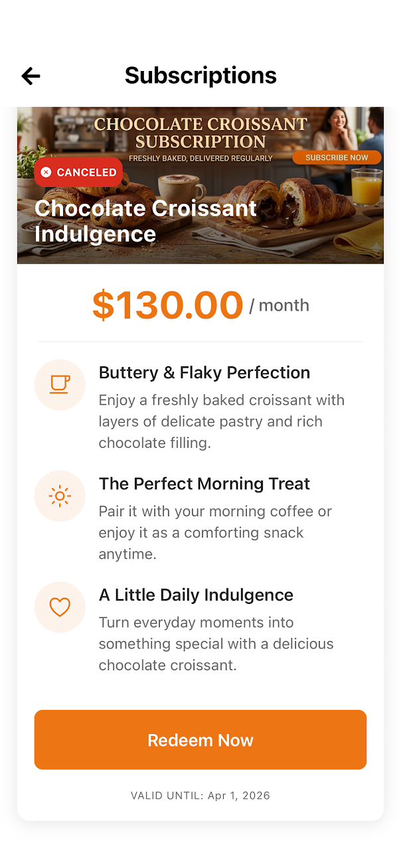Click the sun feature icon
Screen dimensions: 401x868
click(x=60, y=496)
